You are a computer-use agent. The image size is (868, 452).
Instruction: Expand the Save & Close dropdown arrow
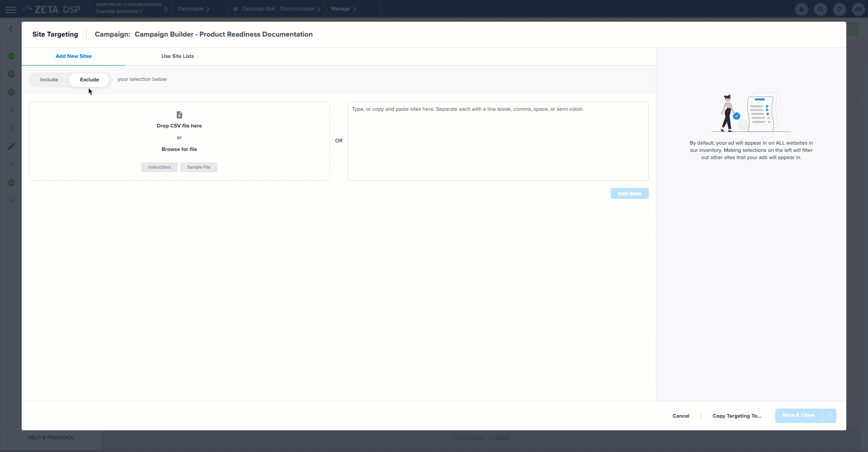830,416
